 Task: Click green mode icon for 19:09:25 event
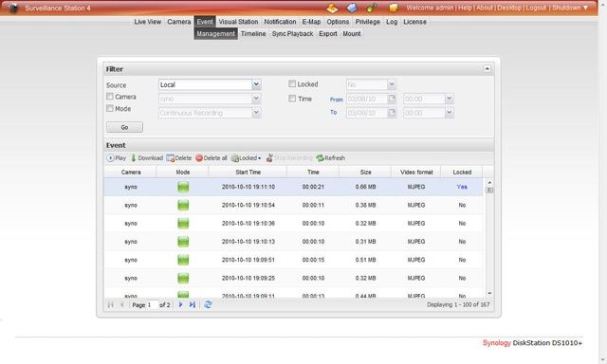(183, 278)
